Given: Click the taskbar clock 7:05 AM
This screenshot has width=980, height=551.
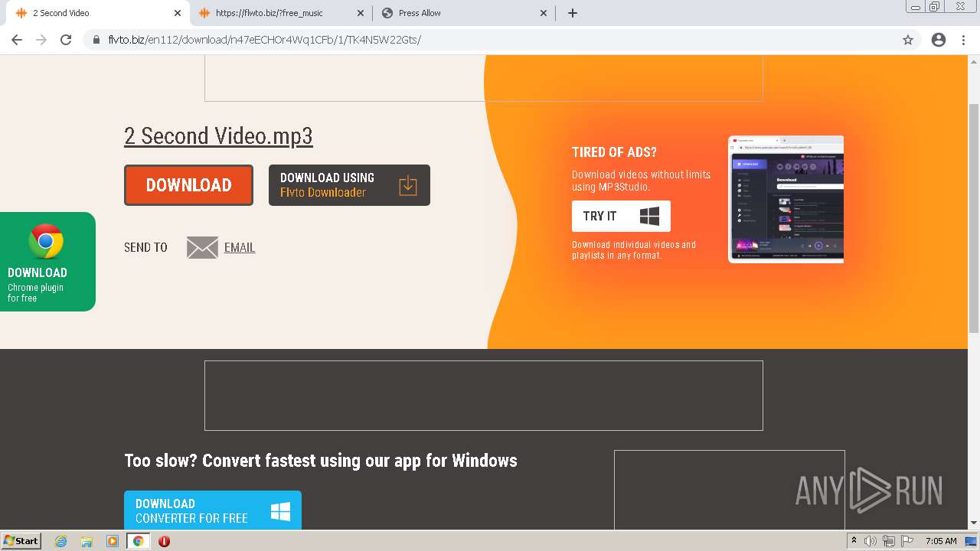Looking at the screenshot, I should [x=941, y=541].
